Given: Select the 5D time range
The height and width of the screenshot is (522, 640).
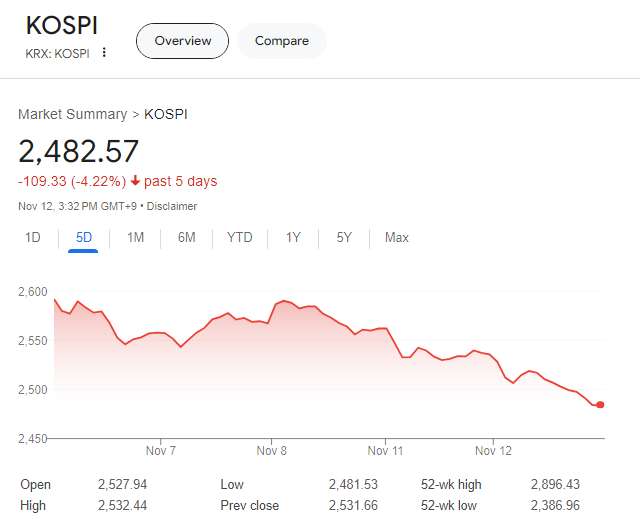Looking at the screenshot, I should click(84, 237).
